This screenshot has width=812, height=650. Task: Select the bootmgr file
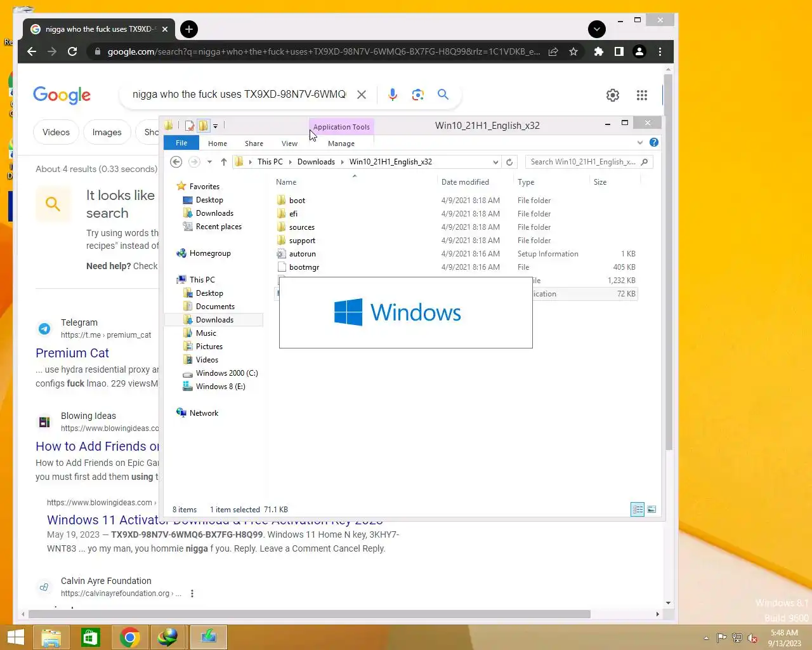tap(304, 267)
